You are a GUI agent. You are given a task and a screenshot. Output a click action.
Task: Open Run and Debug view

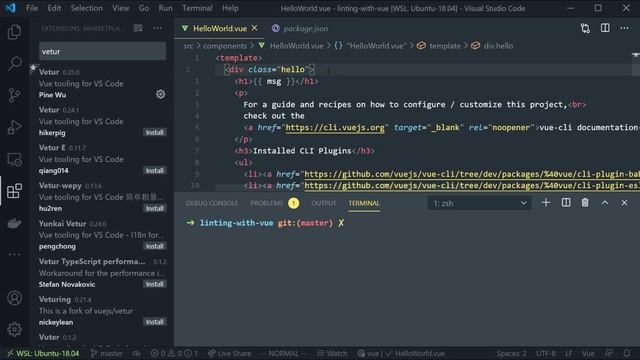coord(14,127)
